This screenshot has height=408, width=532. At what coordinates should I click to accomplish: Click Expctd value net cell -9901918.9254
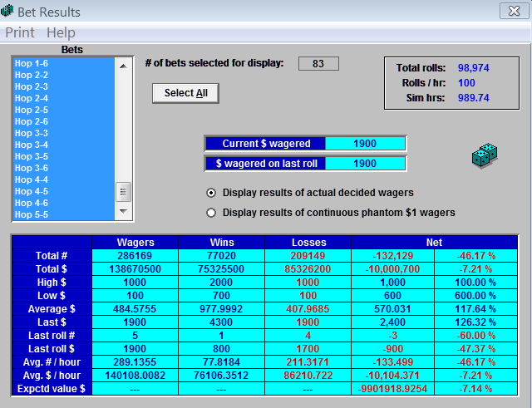click(393, 389)
